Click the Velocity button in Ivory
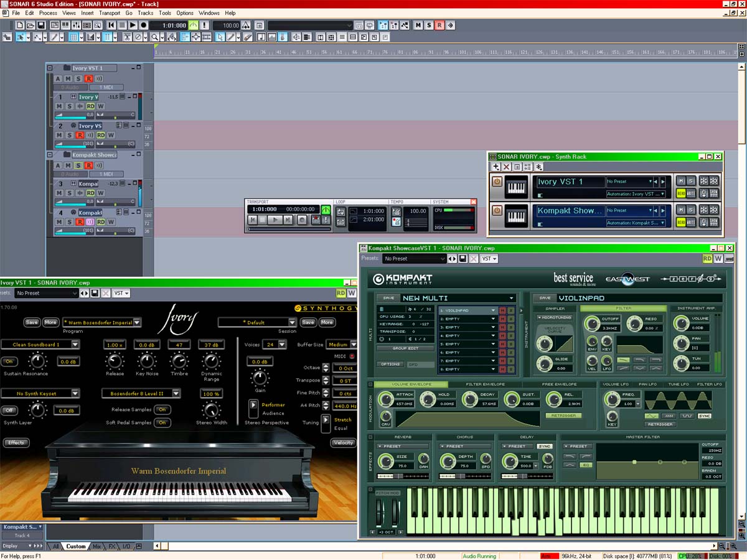 coord(343,442)
